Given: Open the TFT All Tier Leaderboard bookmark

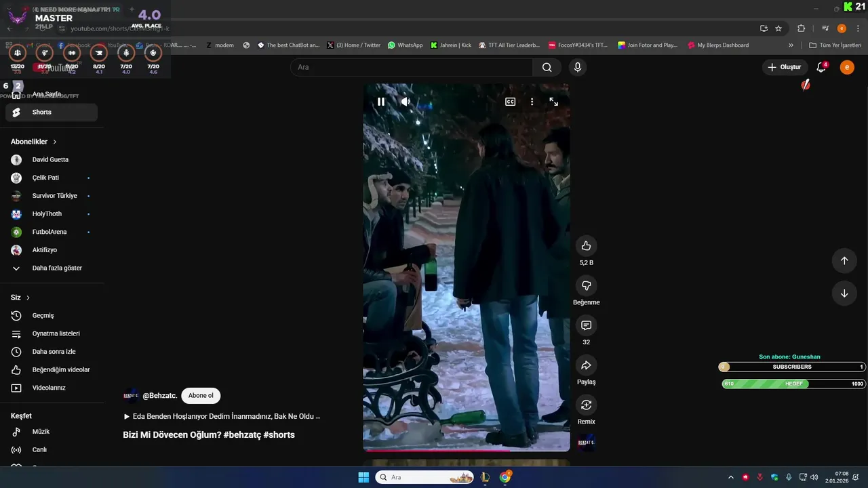Looking at the screenshot, I should pyautogui.click(x=509, y=45).
